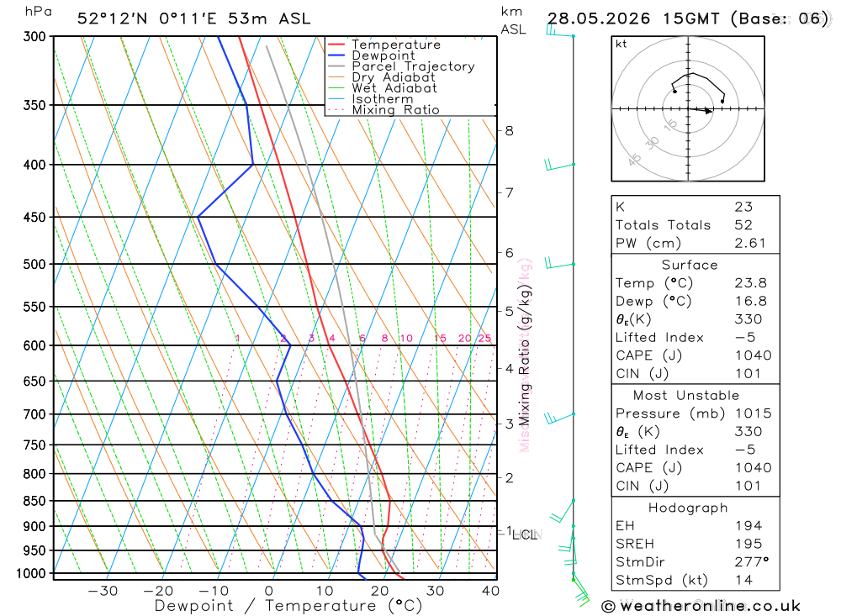Click the "1000" pressure level label
The image size is (841, 616).
(x=31, y=574)
